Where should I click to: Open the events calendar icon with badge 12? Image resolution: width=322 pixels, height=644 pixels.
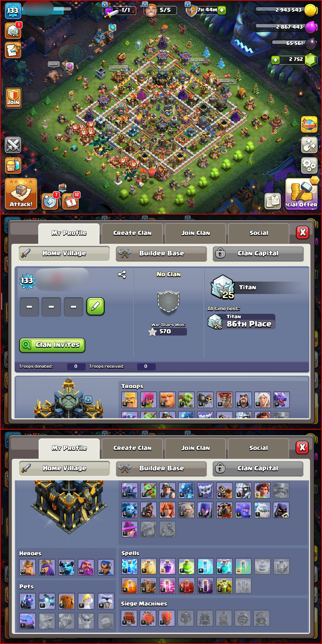[71, 201]
